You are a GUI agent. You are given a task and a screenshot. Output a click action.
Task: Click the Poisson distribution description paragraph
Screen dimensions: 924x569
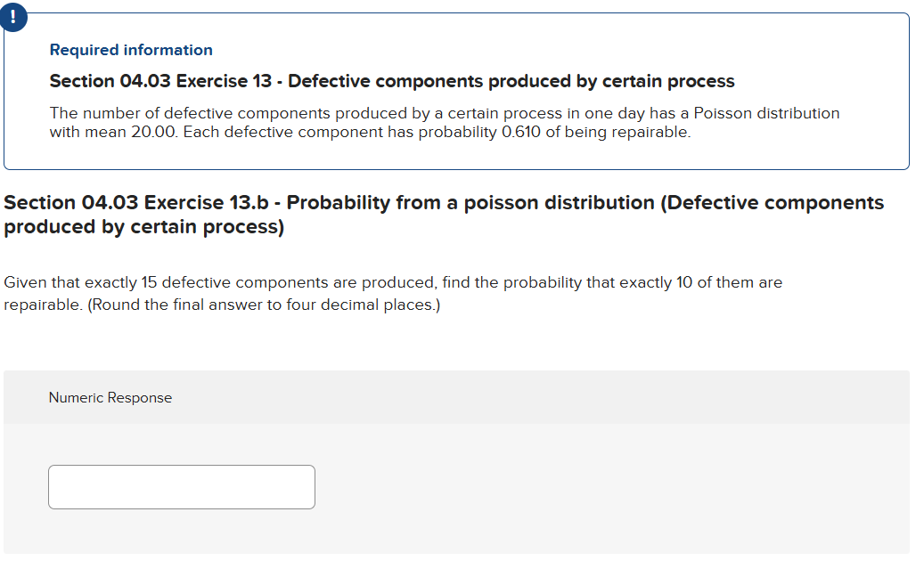[444, 123]
